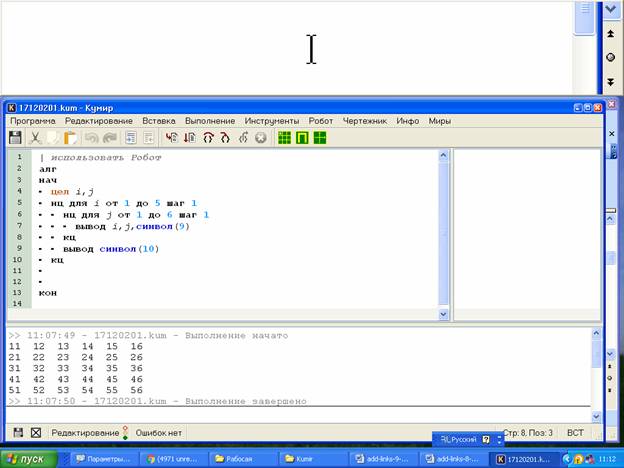Click the пуск Start button
624x468 pixels.
pyautogui.click(x=29, y=459)
